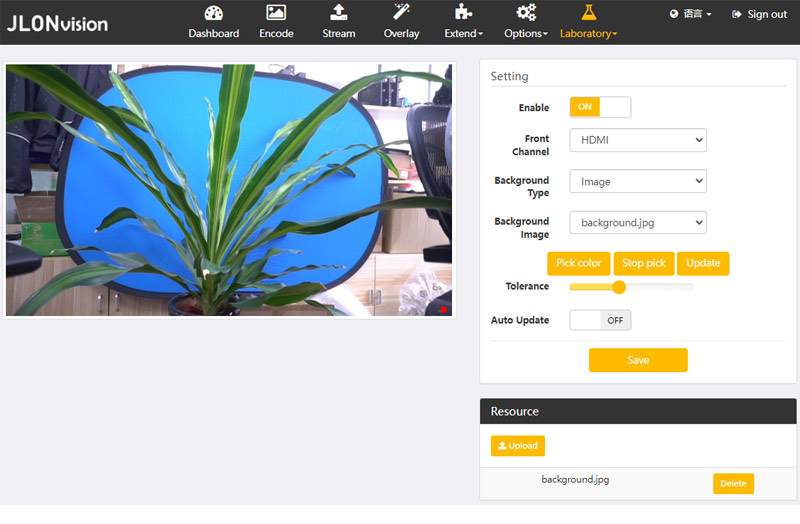Expand the Front Channel HDMI dropdown
Screen dimensions: 800x524
(637, 140)
